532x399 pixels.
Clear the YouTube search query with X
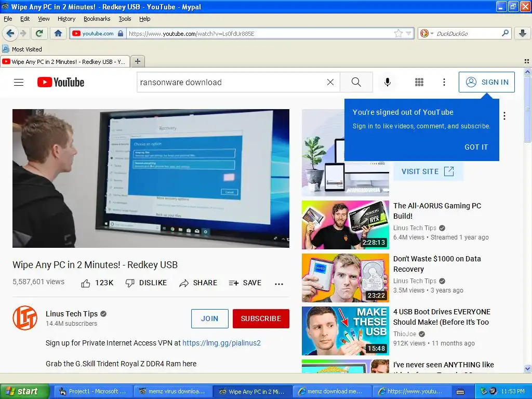tap(330, 82)
